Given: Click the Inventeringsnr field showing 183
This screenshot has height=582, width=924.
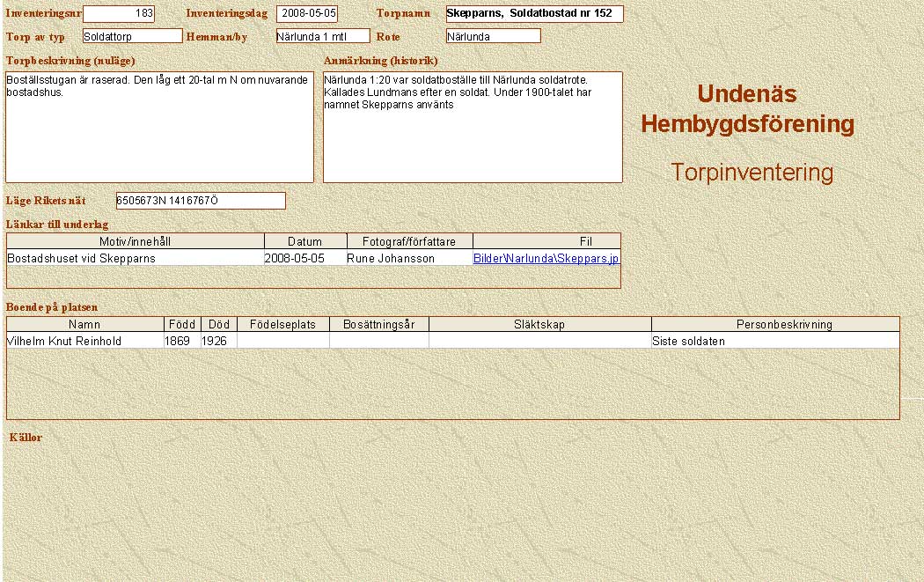Looking at the screenshot, I should [x=118, y=14].
